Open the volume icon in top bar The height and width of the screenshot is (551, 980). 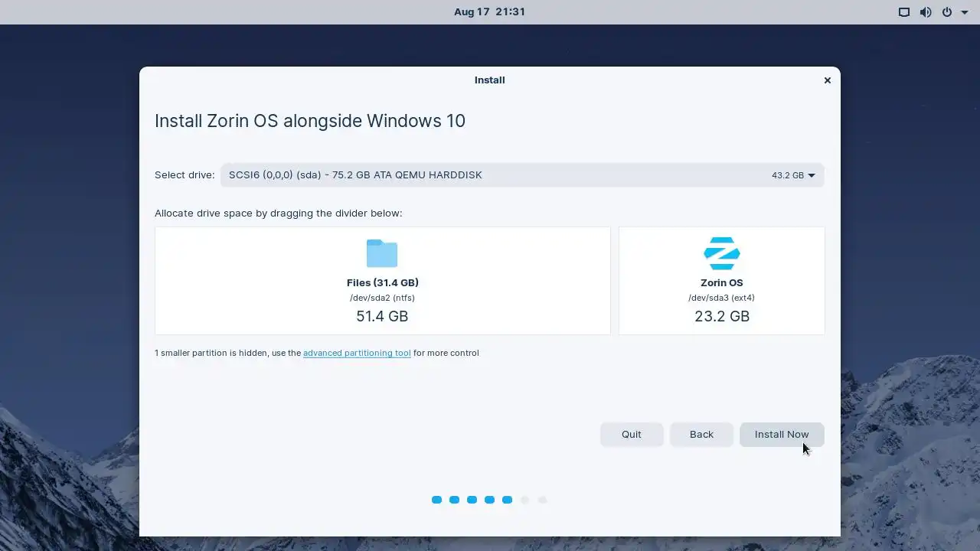point(926,12)
